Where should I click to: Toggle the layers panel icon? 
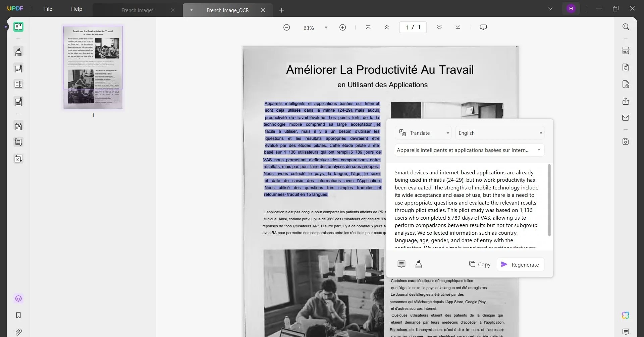click(18, 298)
